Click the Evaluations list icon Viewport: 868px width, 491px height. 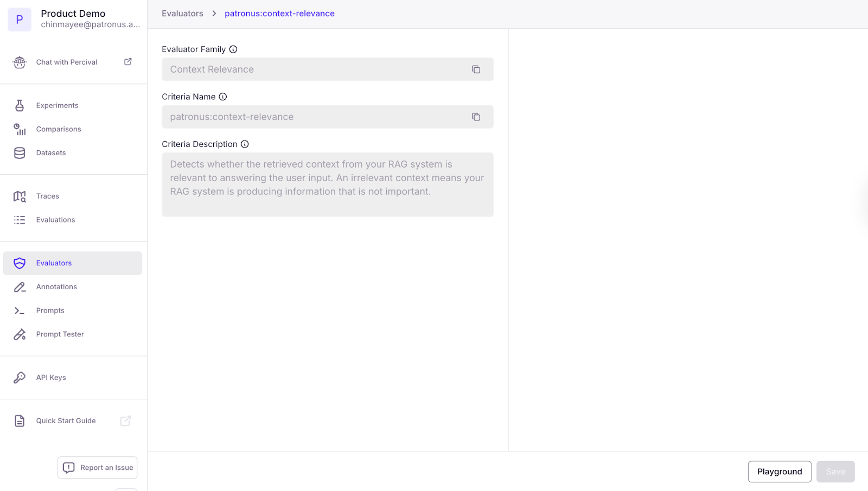point(20,220)
